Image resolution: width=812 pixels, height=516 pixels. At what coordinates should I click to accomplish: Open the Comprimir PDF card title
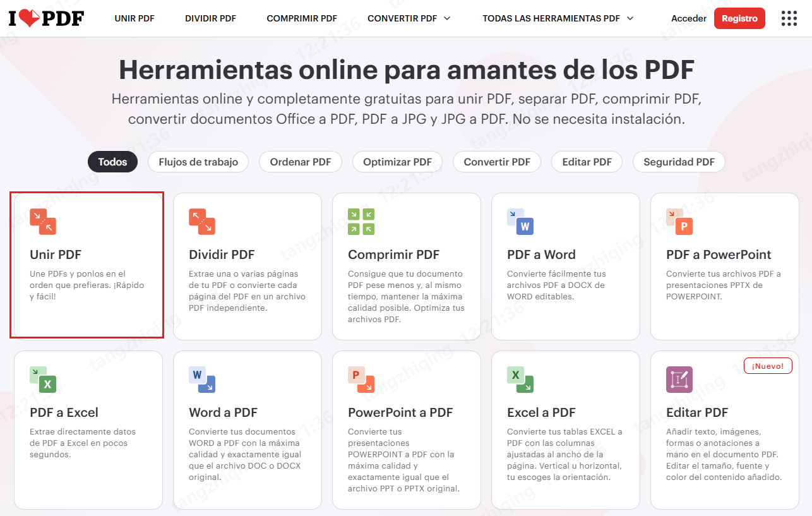(393, 255)
